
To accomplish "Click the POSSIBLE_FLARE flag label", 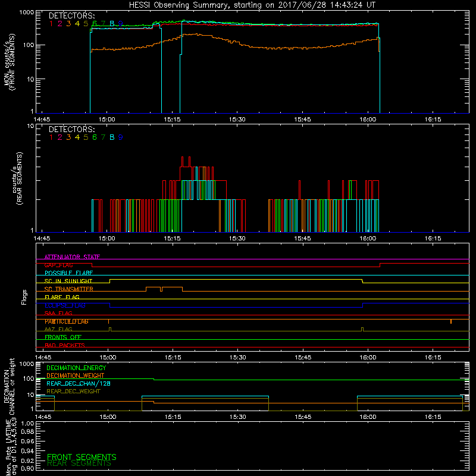I will [x=68, y=273].
